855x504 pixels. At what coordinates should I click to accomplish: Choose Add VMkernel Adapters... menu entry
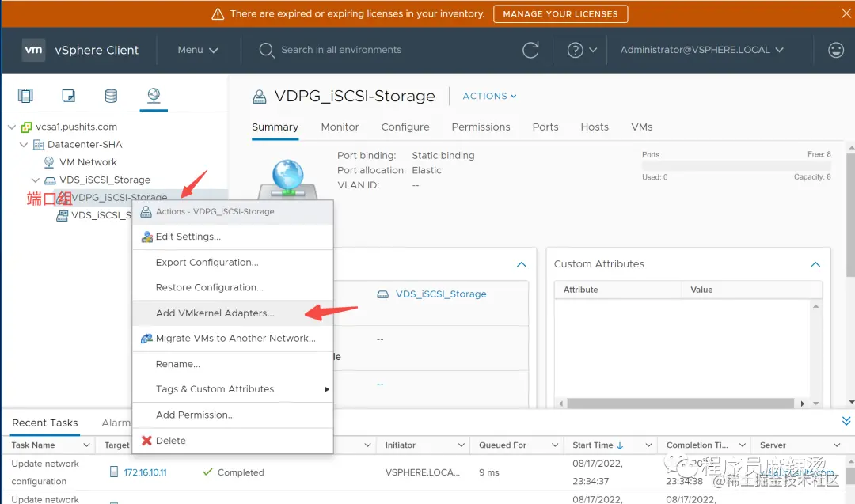(x=233, y=313)
